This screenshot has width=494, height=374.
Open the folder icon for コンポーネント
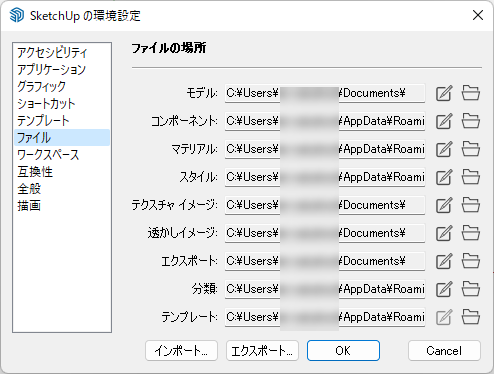[x=471, y=121]
